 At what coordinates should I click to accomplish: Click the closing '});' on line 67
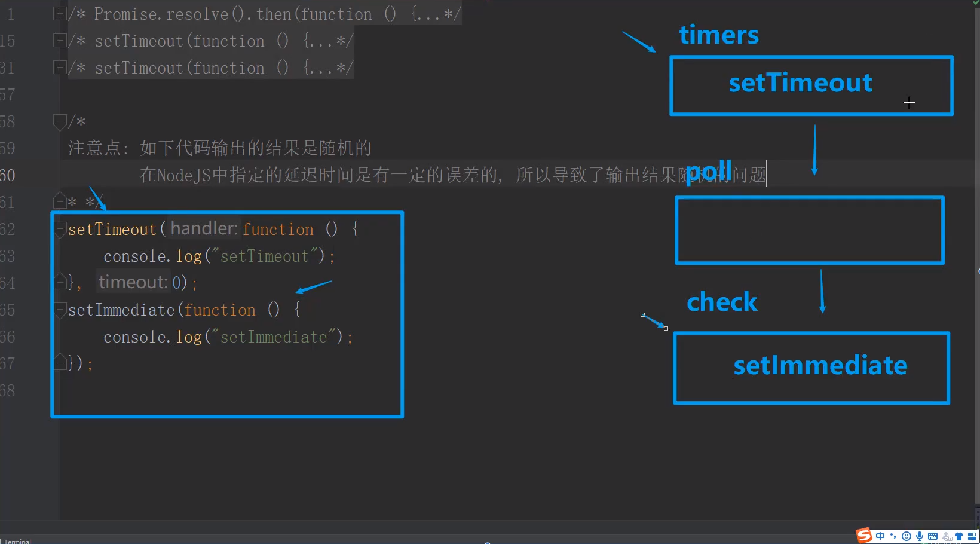(80, 363)
